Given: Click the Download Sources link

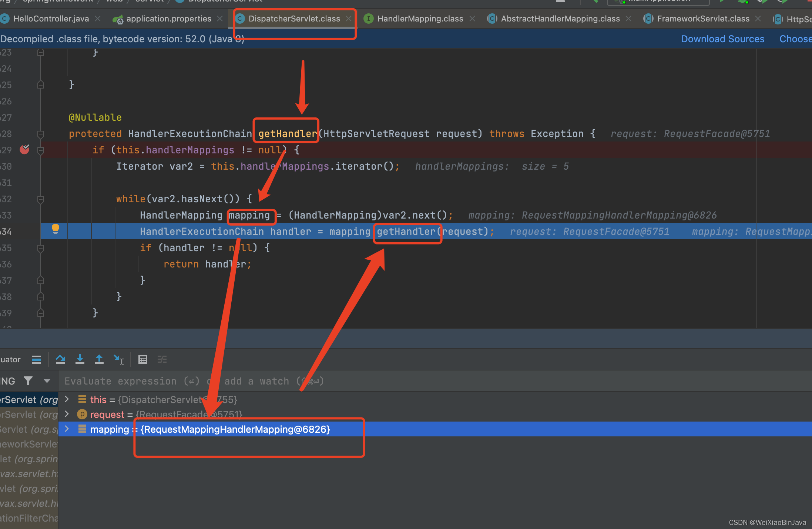Looking at the screenshot, I should pos(722,39).
